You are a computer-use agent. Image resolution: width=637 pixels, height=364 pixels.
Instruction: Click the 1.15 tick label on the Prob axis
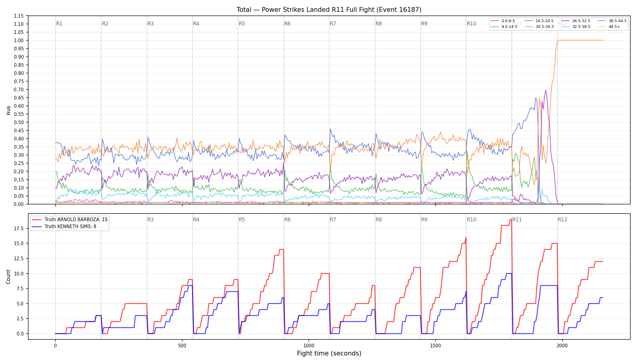pyautogui.click(x=19, y=16)
